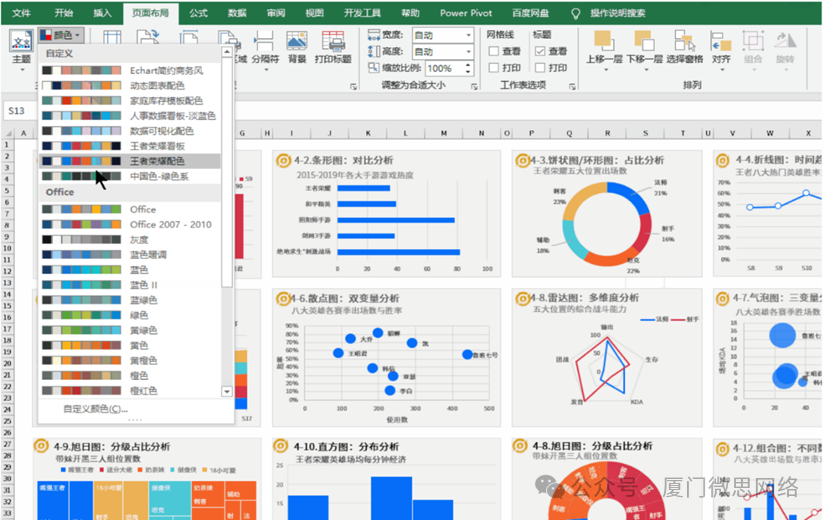The image size is (825, 520).
Task: Open the 选择窗格 selection pane
Action: 685,41
